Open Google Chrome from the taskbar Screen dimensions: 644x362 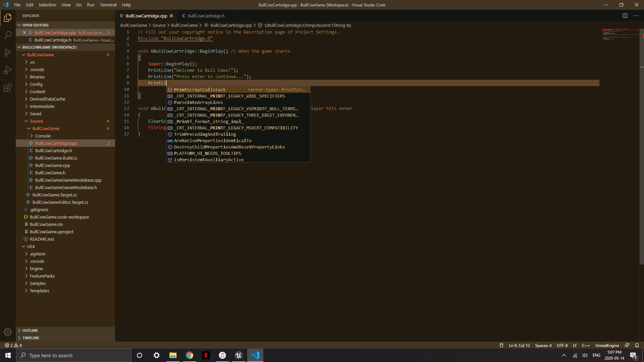[189, 355]
